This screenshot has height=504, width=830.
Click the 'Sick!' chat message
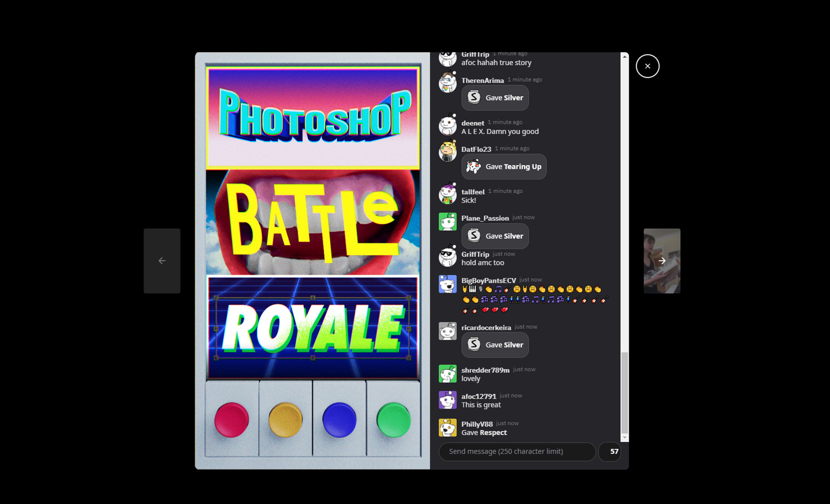tap(469, 200)
